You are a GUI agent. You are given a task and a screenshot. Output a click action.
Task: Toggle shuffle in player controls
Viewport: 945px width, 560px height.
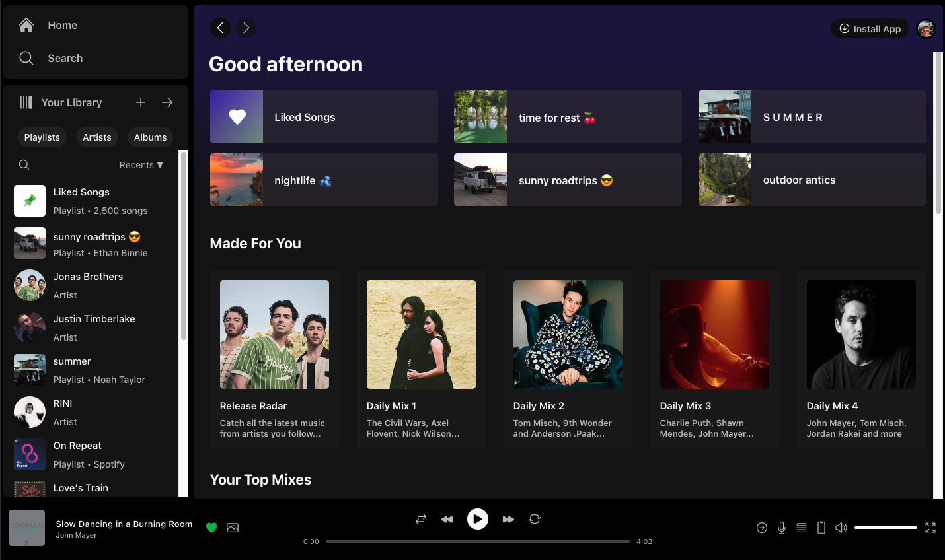coord(421,519)
